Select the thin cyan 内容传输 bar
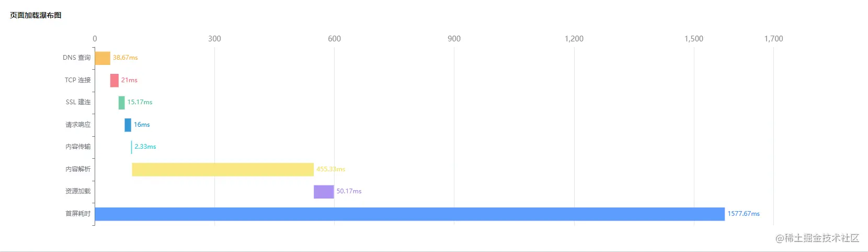The width and height of the screenshot is (868, 252). tap(132, 147)
